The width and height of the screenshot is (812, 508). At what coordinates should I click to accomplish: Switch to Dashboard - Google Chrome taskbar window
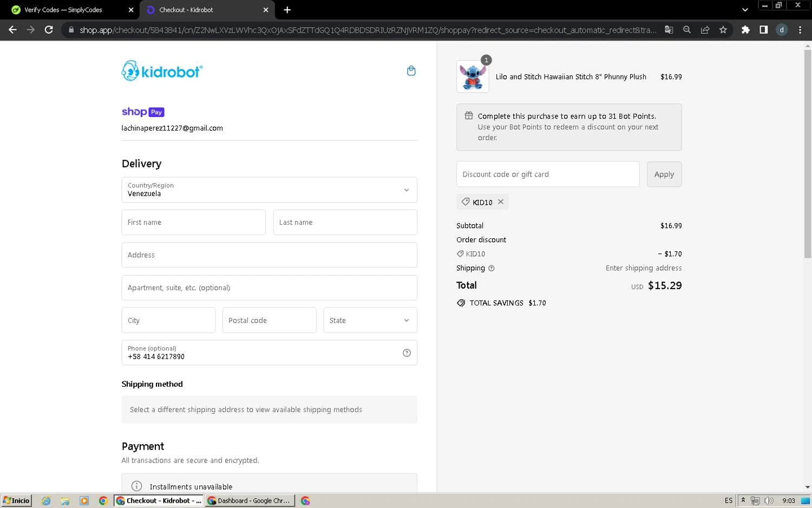click(x=251, y=501)
